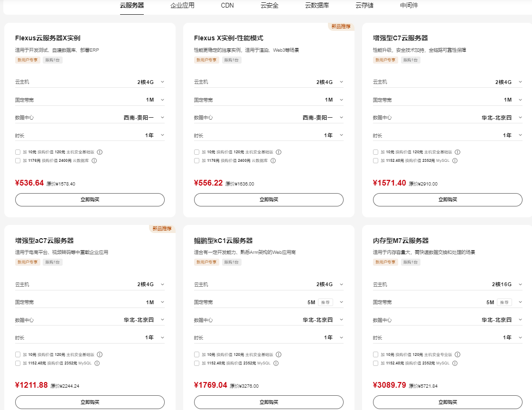Expand 数据中心 dropdown in 鲲鹏型kC1 card
This screenshot has height=410, width=532.
point(269,320)
